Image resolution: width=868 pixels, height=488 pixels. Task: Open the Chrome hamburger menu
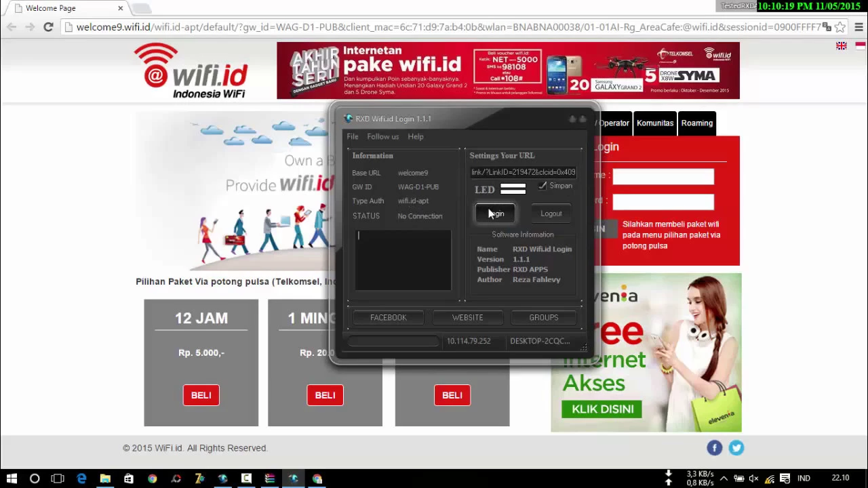859,27
